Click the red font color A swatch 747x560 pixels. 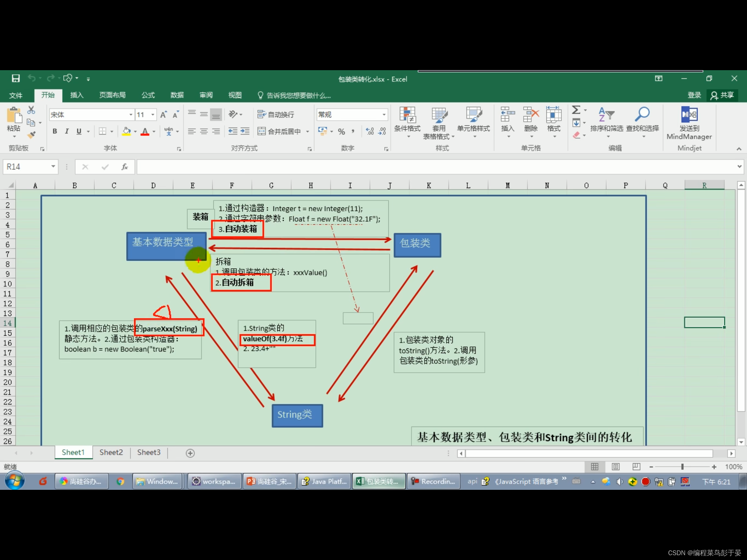(145, 131)
